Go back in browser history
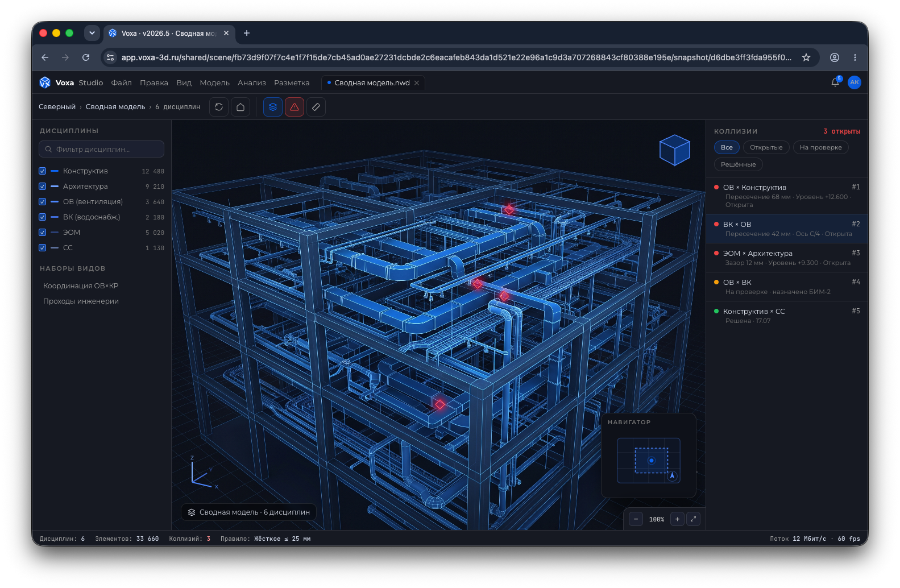Image resolution: width=900 pixels, height=588 pixels. click(45, 57)
